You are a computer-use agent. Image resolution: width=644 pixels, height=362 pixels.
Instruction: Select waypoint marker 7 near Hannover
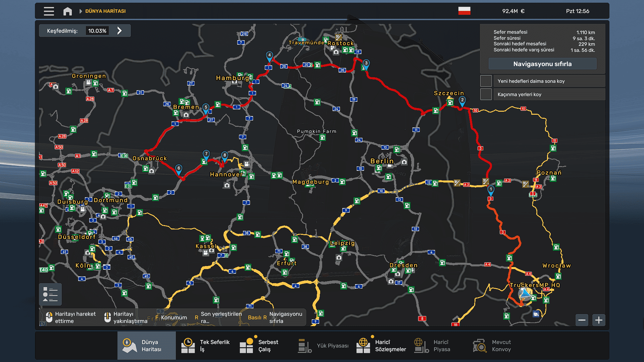point(206,155)
